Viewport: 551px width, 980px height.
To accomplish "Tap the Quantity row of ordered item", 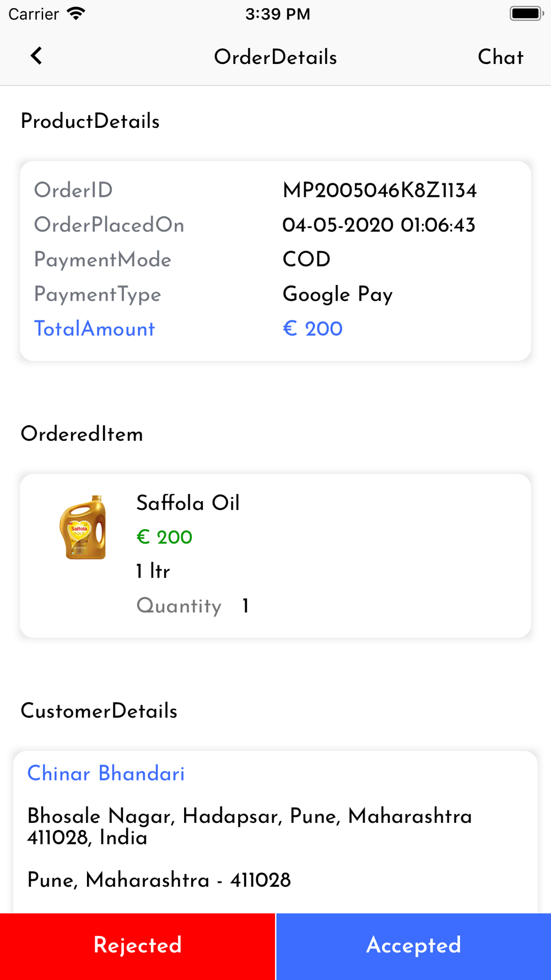I will click(x=193, y=606).
